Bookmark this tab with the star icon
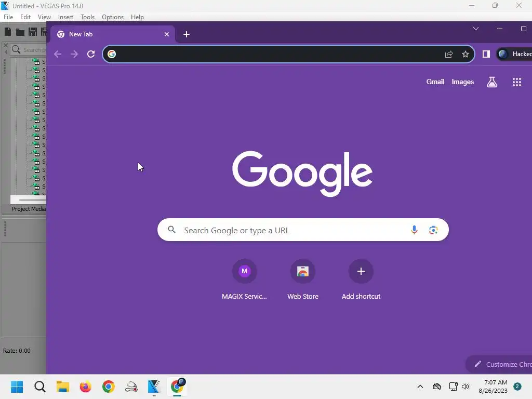Screen dimensions: 532x399 pos(465,54)
